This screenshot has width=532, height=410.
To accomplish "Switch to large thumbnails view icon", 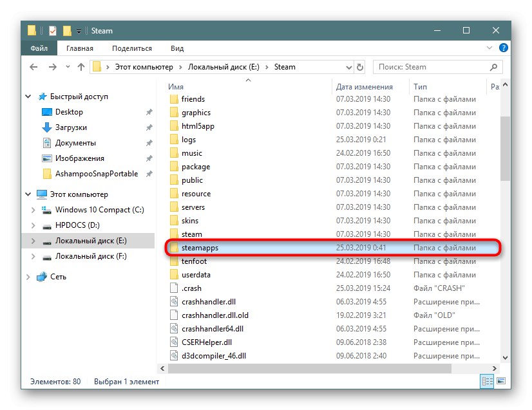I will (501, 381).
